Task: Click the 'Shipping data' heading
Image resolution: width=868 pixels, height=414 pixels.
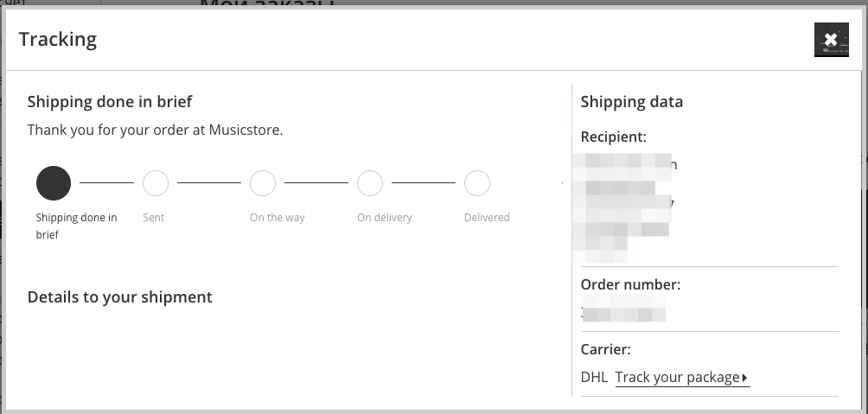Action: click(632, 102)
